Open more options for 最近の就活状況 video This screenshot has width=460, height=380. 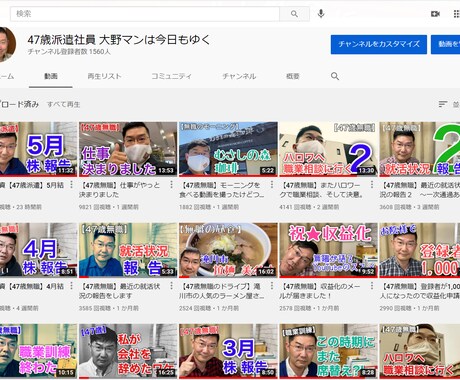point(171,286)
